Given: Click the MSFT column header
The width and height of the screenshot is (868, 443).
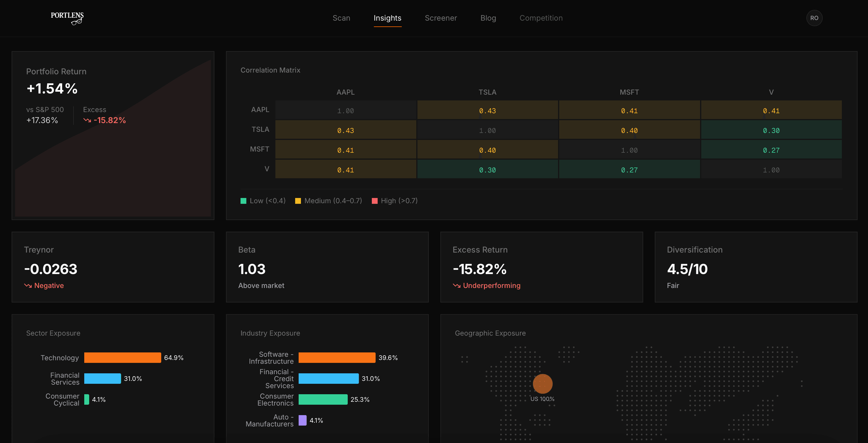Looking at the screenshot, I should tap(629, 92).
